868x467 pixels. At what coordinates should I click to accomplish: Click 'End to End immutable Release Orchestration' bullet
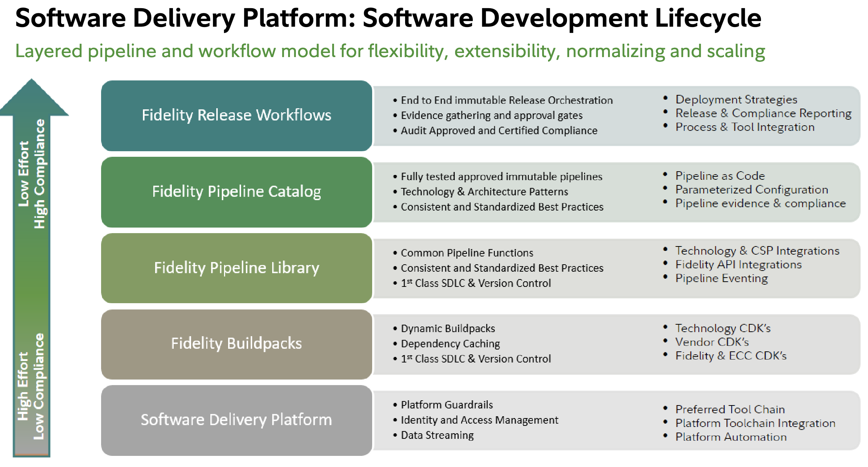[x=507, y=100]
